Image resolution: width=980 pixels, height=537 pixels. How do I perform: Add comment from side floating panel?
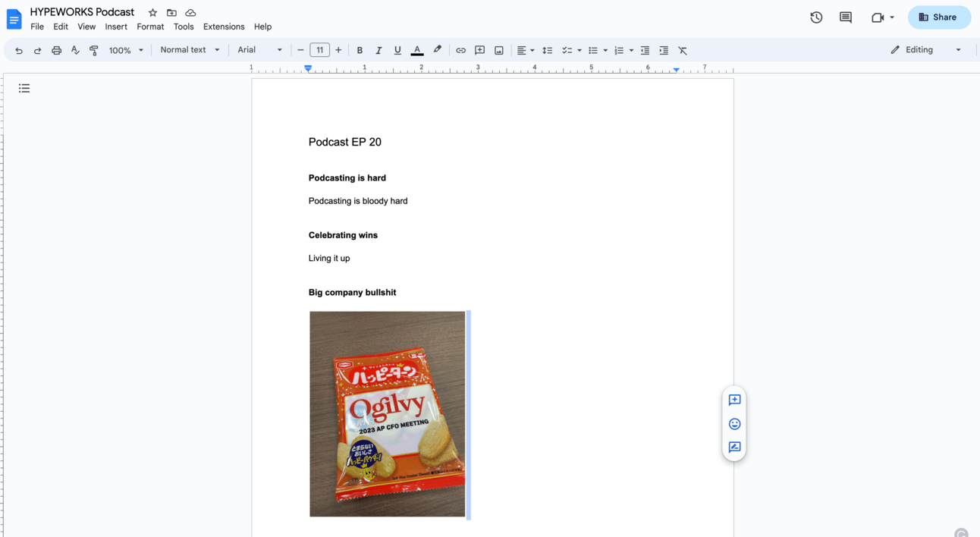734,400
